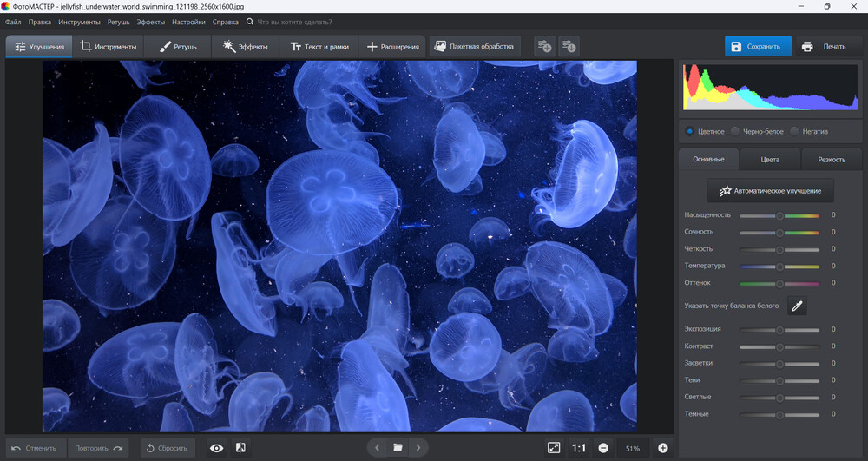The image size is (868, 461).
Task: Open the Файл menu
Action: (x=13, y=21)
